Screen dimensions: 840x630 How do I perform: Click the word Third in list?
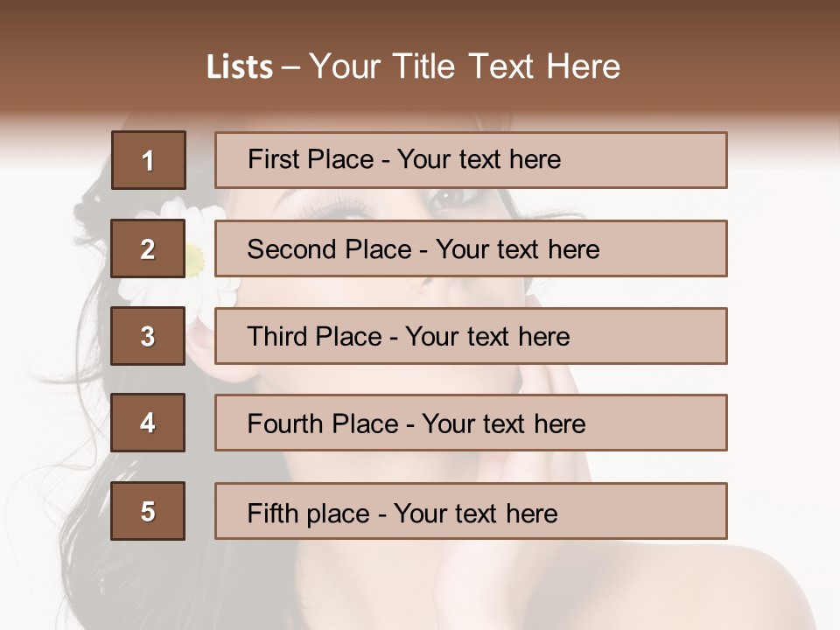277,336
